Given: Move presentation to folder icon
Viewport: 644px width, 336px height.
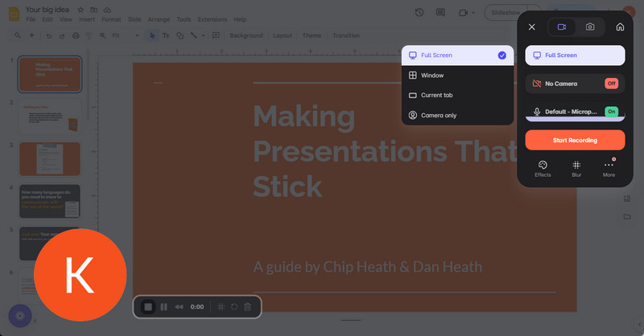Looking at the screenshot, I should (94, 10).
